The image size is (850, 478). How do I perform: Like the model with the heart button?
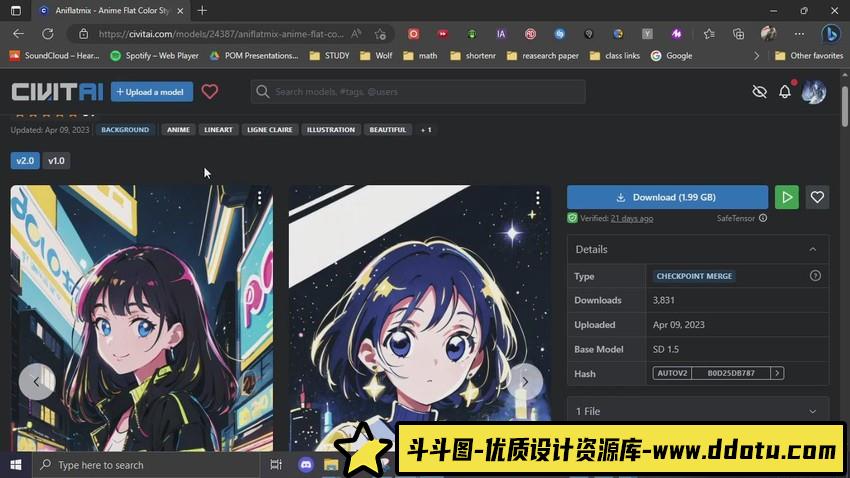(x=817, y=197)
